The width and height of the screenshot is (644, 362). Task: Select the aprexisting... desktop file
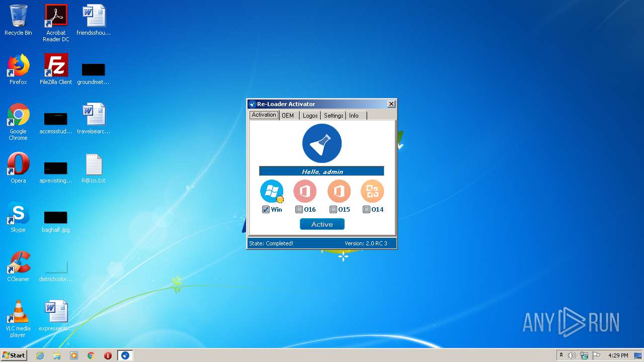click(x=56, y=171)
